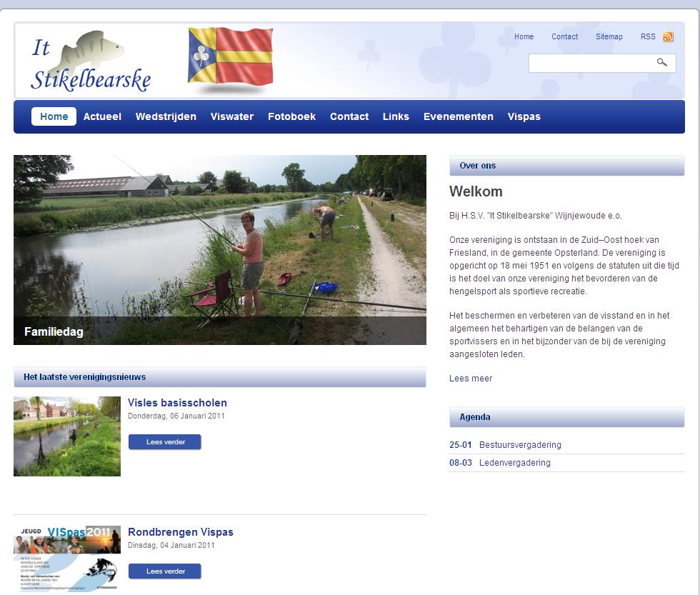Go to the Wedstrijden section
Viewport: 700px width, 595px height.
tap(166, 116)
